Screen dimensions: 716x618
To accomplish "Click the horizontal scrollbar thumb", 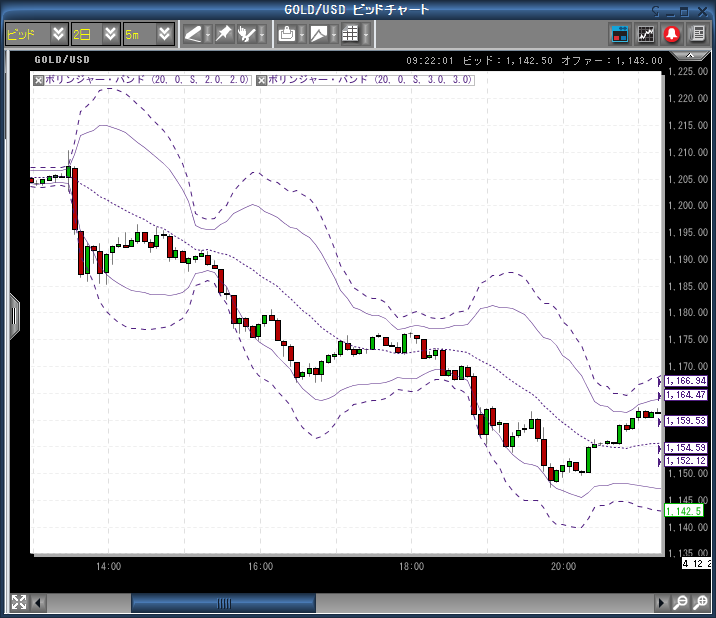I will [x=223, y=603].
